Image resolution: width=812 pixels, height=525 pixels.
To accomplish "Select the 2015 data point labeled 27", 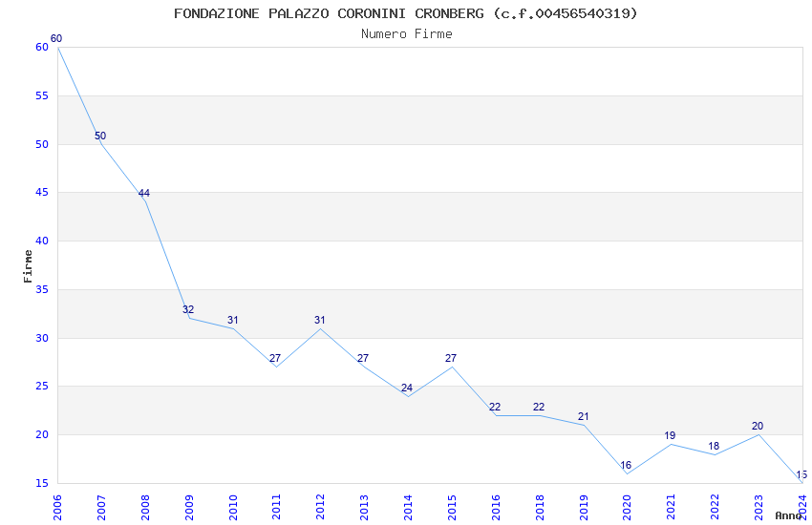I will (x=451, y=359).
